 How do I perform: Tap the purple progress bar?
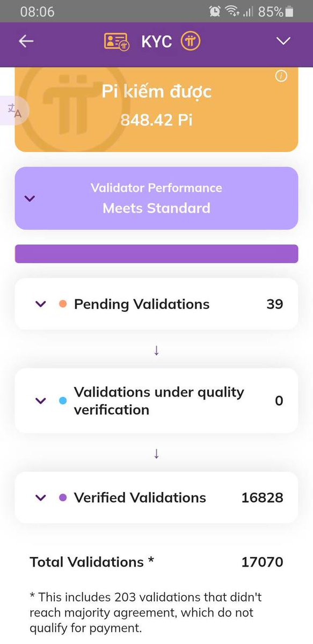pyautogui.click(x=156, y=254)
